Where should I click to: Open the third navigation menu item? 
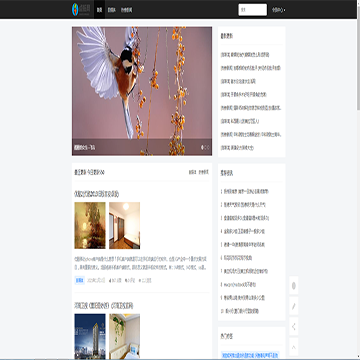pyautogui.click(x=126, y=10)
